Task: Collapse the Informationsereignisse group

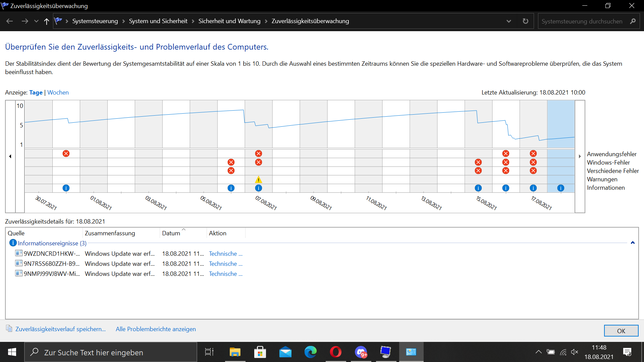Action: pos(633,243)
